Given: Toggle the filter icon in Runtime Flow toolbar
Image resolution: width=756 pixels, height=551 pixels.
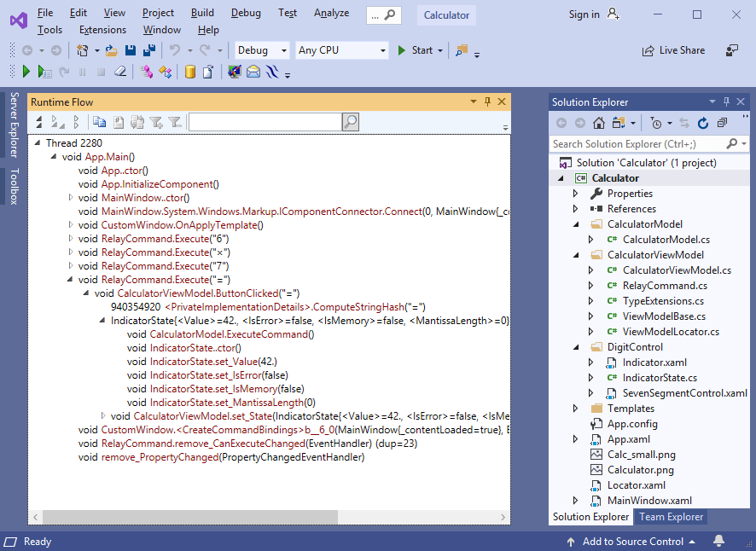Looking at the screenshot, I should (174, 123).
